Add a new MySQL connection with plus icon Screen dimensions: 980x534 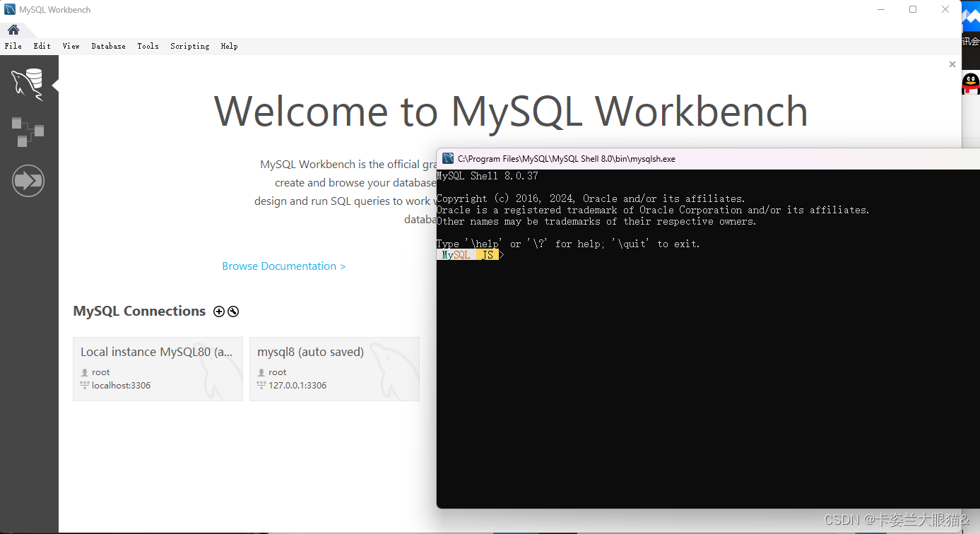point(219,311)
